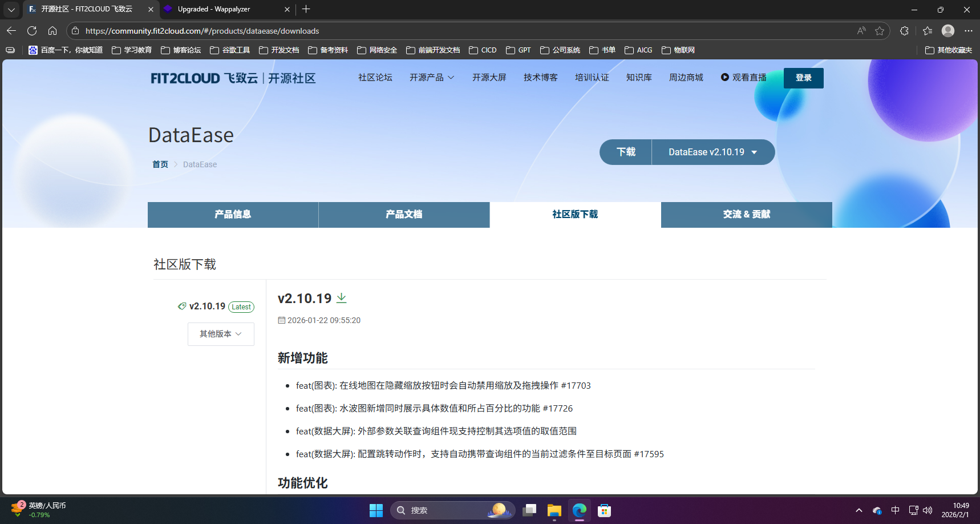Open 谷歌工具 bookmark folder
Image resolution: width=980 pixels, height=524 pixels.
(x=230, y=50)
